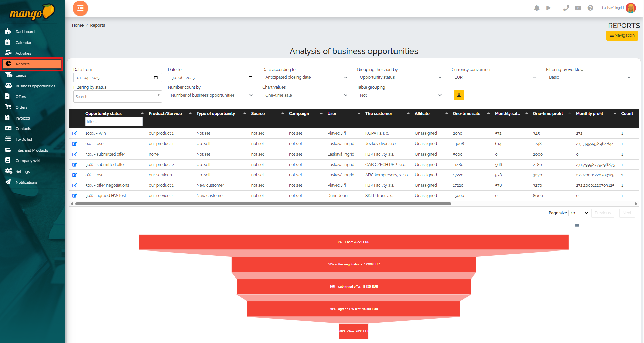Open the video tutorial icon in header
Screen dimensions: 644x343
point(578,8)
